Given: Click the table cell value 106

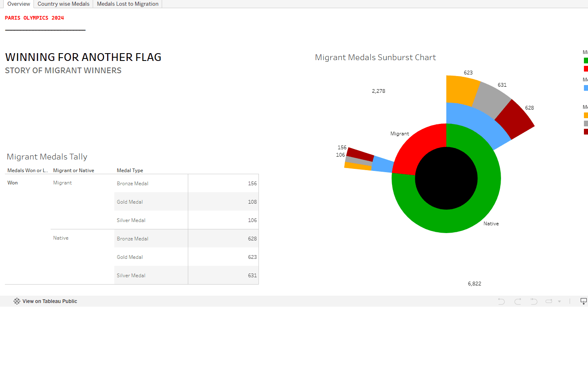Looking at the screenshot, I should pos(252,220).
